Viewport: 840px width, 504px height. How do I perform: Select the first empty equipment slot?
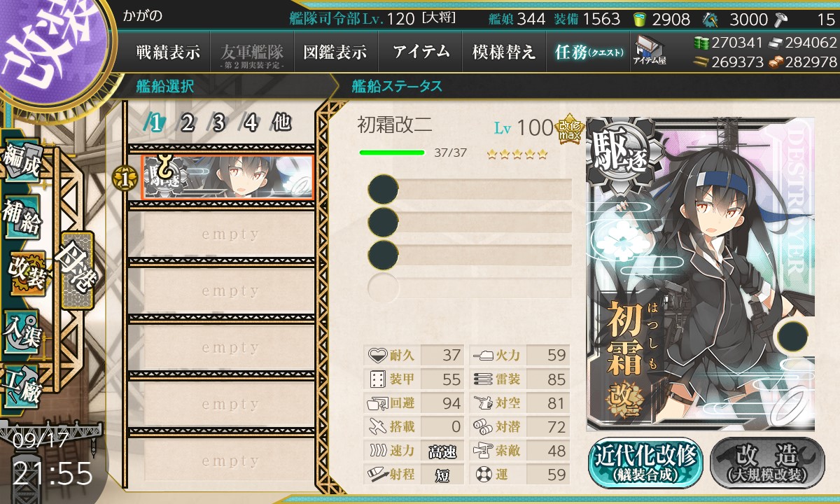tap(470, 190)
